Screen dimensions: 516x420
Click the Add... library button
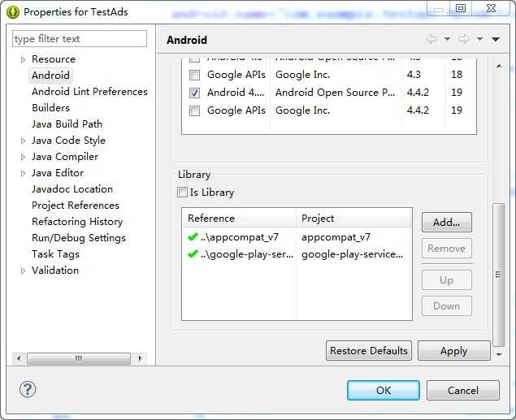click(x=447, y=223)
